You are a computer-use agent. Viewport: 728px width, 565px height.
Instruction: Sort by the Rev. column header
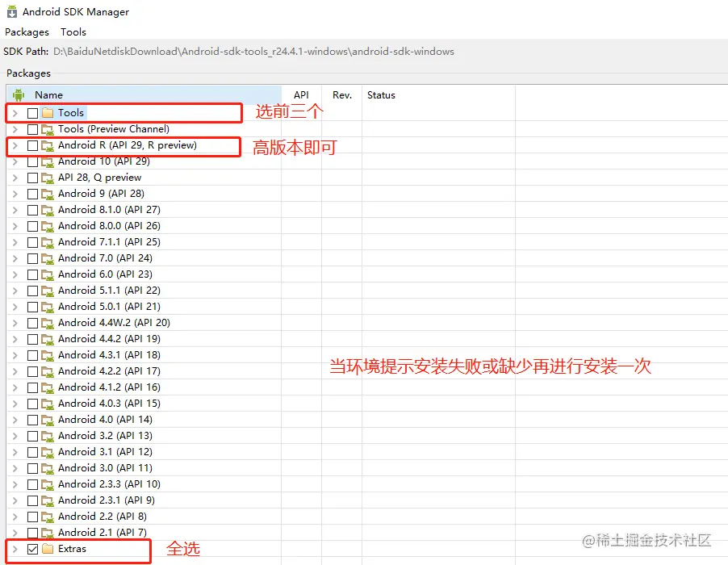[341, 94]
